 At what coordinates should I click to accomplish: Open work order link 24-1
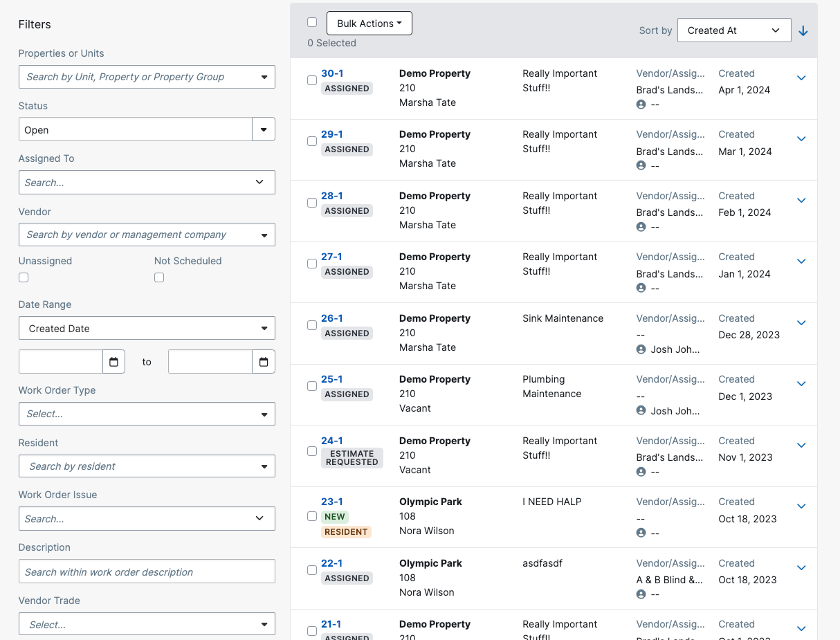click(332, 441)
